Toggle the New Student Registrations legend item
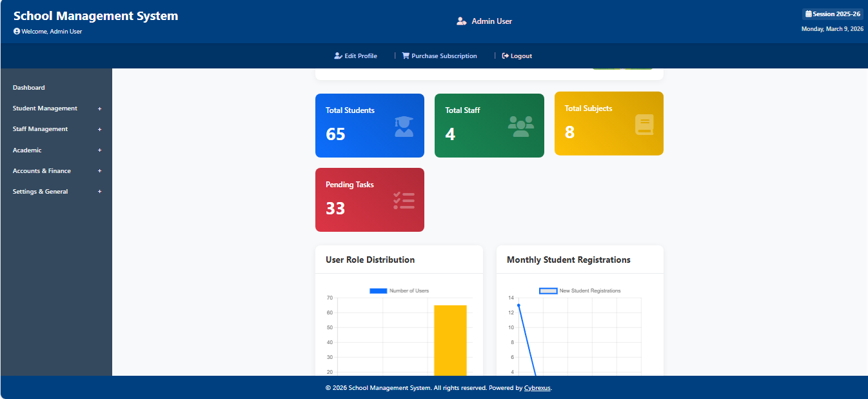Image resolution: width=868 pixels, height=399 pixels. pos(579,291)
